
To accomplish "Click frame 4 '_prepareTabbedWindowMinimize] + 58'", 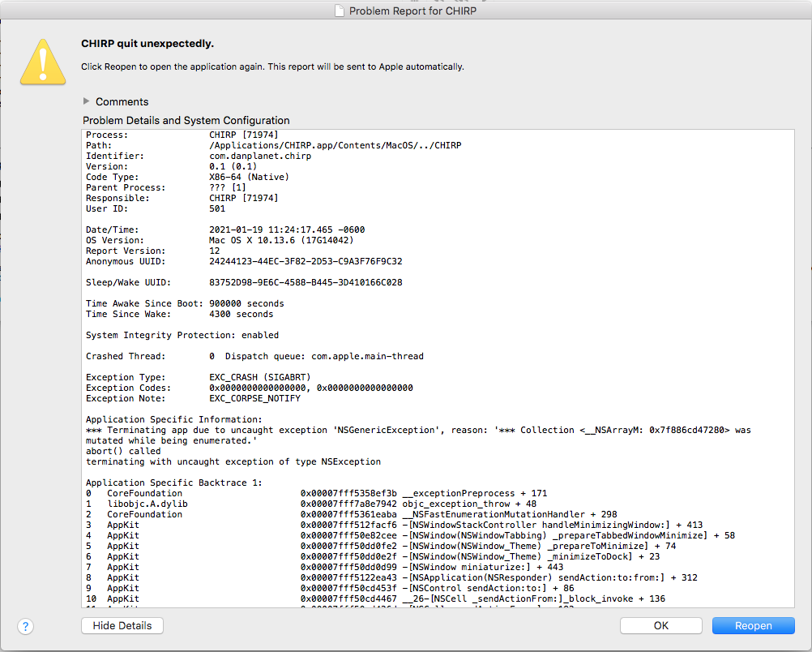I will point(642,535).
